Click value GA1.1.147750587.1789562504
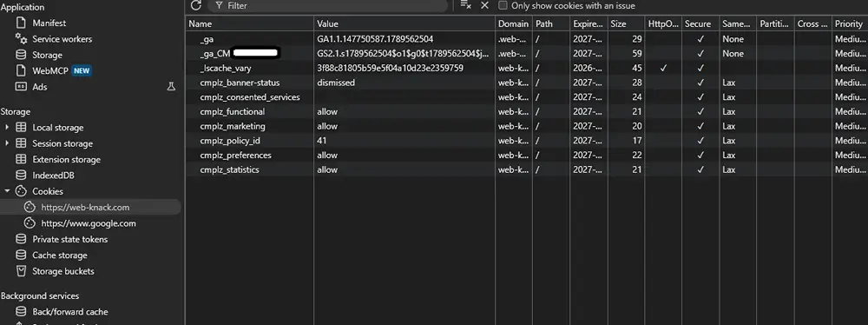868x325 pixels. [375, 39]
